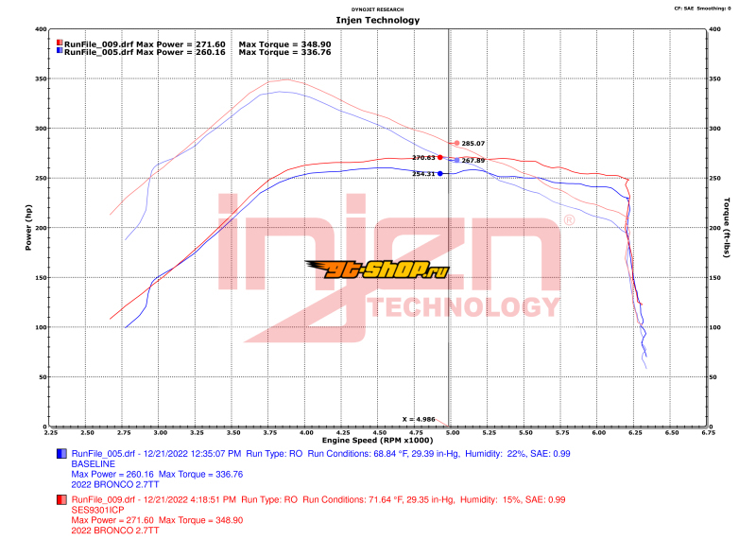756x540 pixels.
Task: Click the blue icon beside RunFile_005 details
Action: [x=62, y=454]
